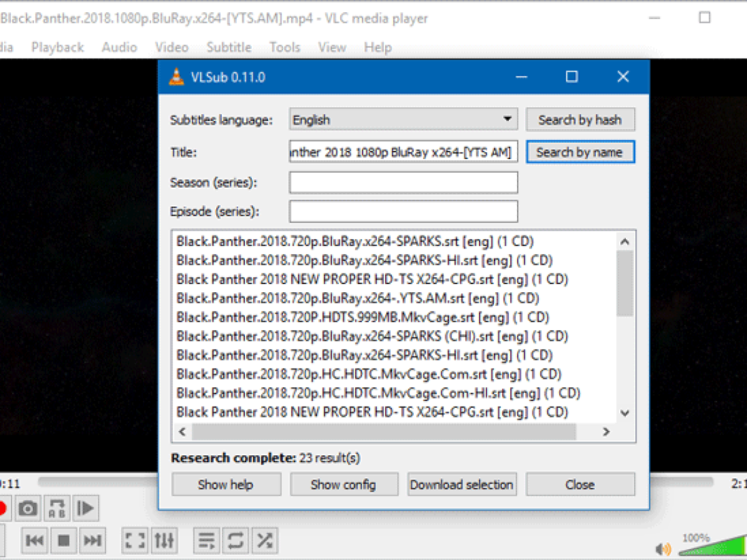Screen dimensions: 747x560
Task: Click the Title input field
Action: 403,152
